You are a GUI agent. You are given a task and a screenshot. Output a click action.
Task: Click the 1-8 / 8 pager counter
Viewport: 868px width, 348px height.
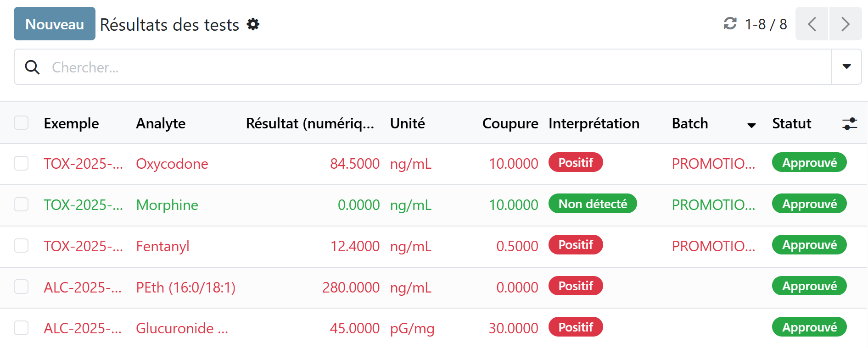766,24
